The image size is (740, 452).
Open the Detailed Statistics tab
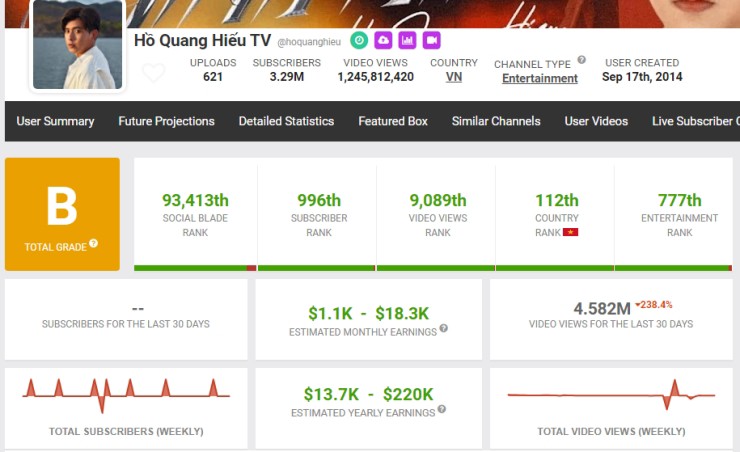click(286, 121)
